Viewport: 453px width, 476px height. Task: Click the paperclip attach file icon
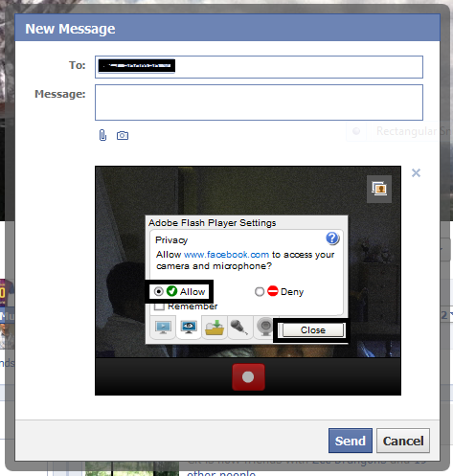point(102,135)
